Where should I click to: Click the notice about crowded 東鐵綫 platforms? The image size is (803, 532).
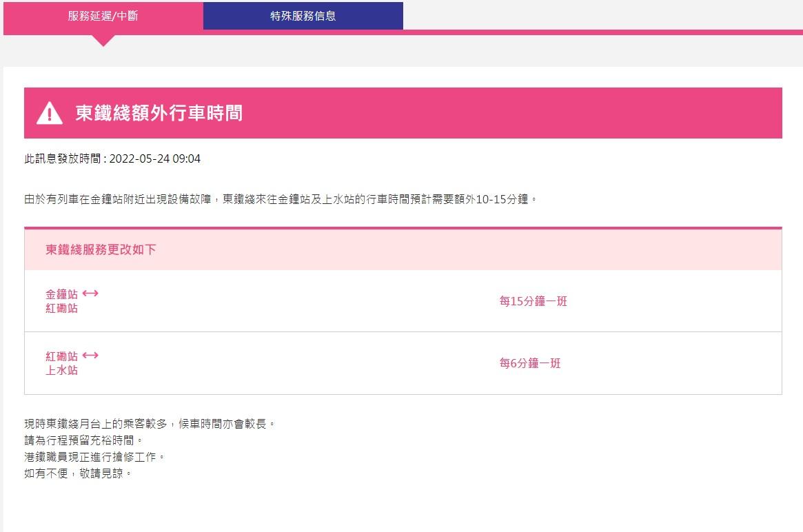(150, 423)
